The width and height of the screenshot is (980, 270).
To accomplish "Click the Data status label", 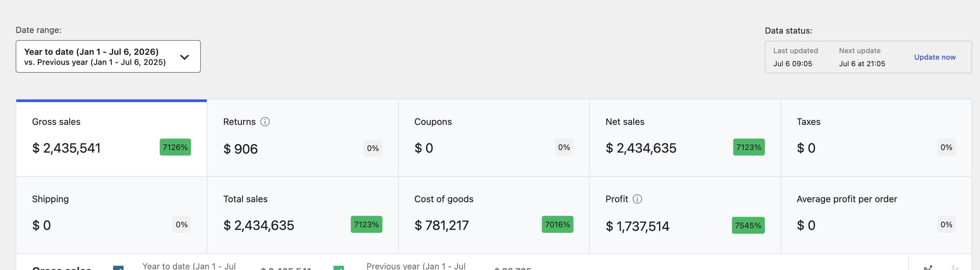I will 788,31.
